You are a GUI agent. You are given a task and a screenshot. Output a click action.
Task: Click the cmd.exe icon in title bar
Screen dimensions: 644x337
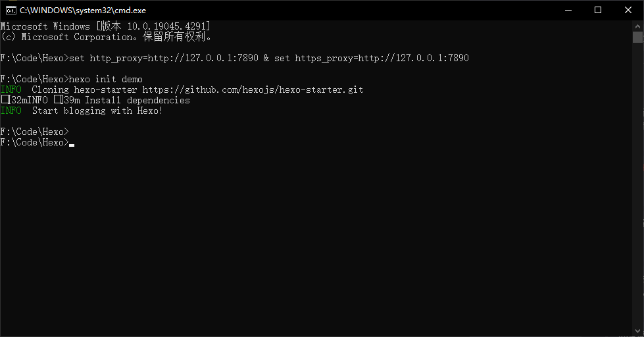(x=11, y=10)
